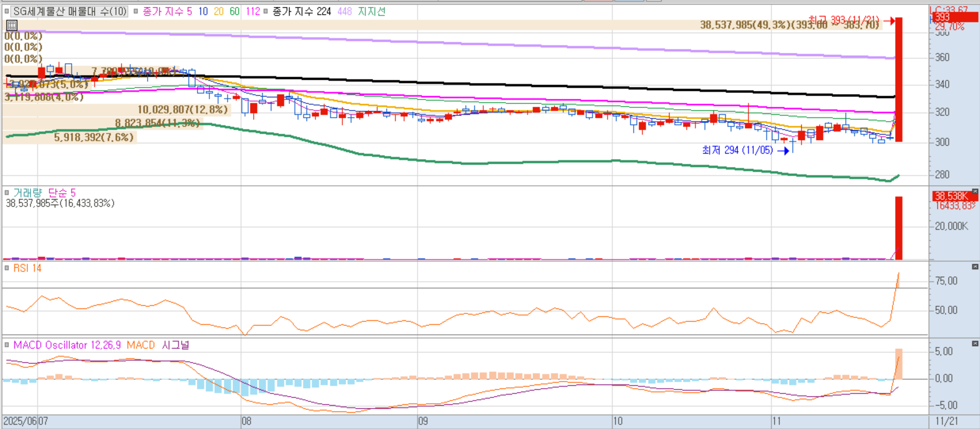Click the 11/21 date label
Screen dimensions: 980x429
(x=947, y=421)
